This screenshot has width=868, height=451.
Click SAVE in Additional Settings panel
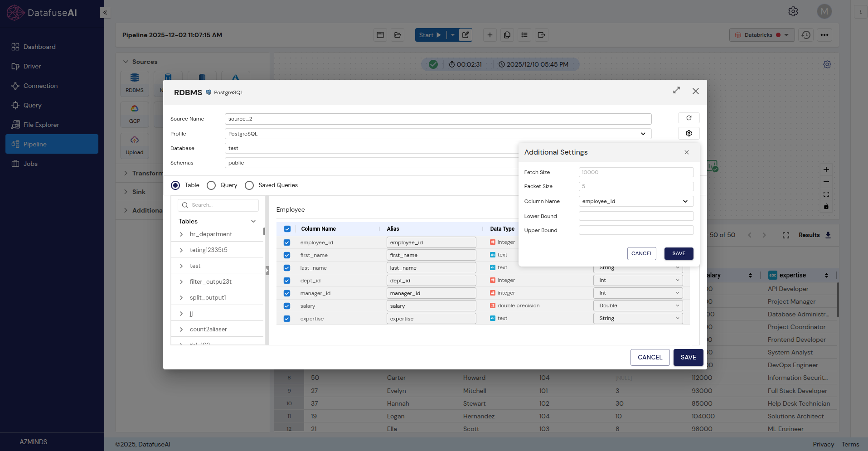679,253
